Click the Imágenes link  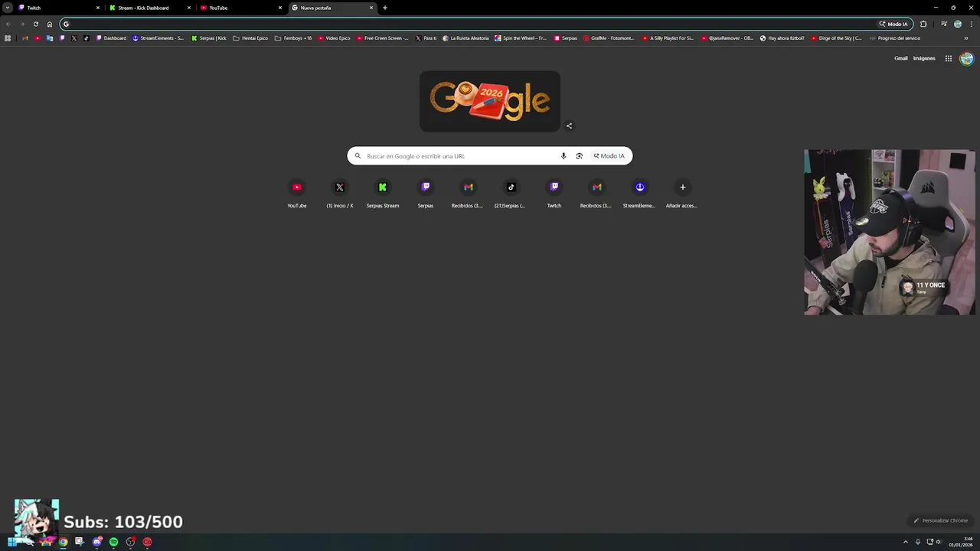924,58
